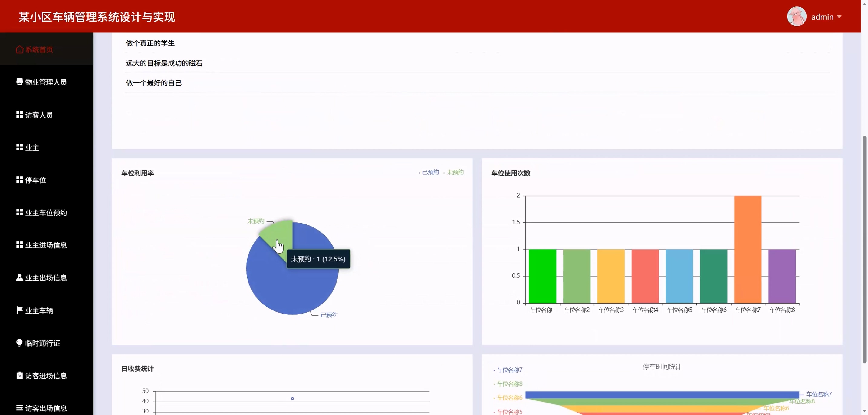Click the grid icon beside 访客人员

(x=20, y=115)
